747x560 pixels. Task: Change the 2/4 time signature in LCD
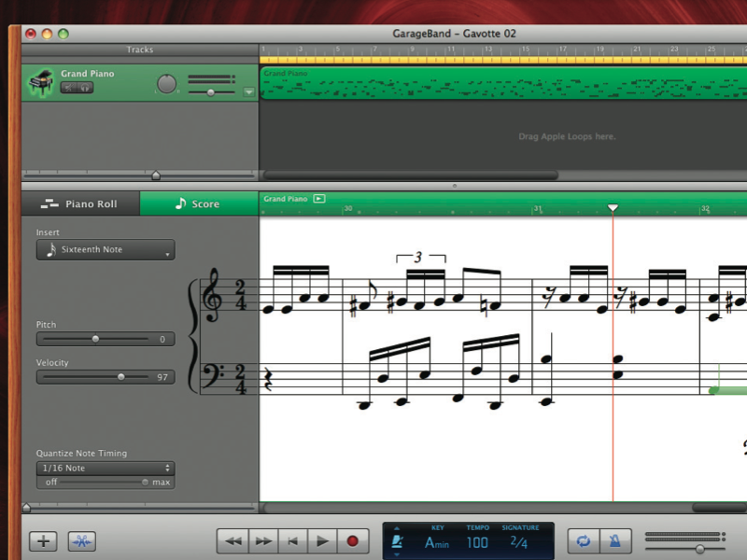point(518,542)
